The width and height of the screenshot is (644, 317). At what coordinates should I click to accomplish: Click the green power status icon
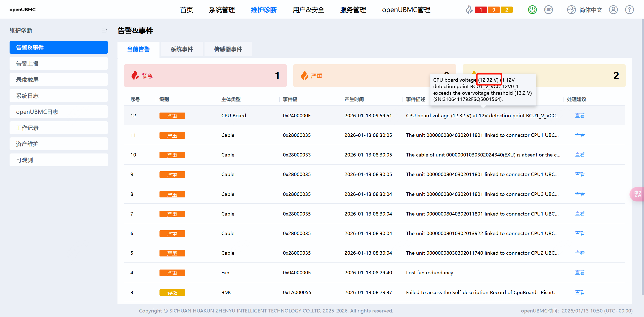[532, 10]
